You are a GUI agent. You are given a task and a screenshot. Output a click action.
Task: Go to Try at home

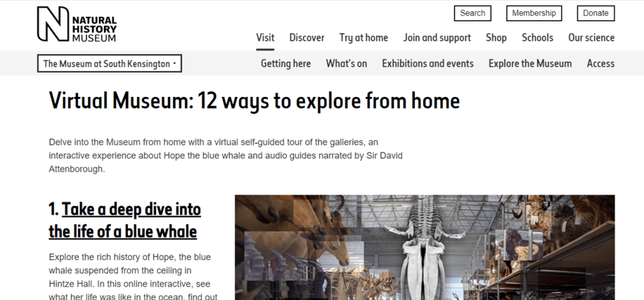(363, 38)
